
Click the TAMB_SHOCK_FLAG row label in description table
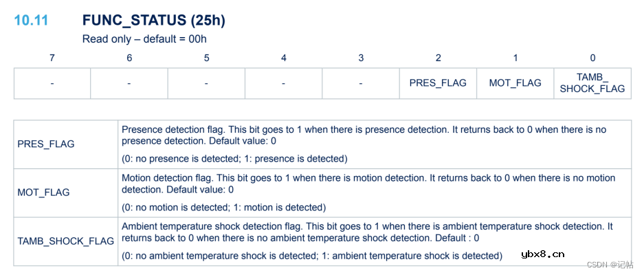65,241
